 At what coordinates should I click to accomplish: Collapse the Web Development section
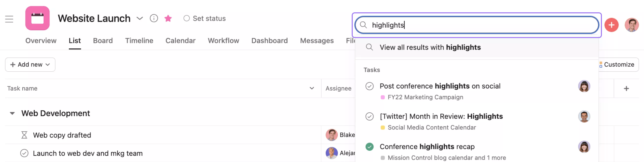[x=12, y=113]
